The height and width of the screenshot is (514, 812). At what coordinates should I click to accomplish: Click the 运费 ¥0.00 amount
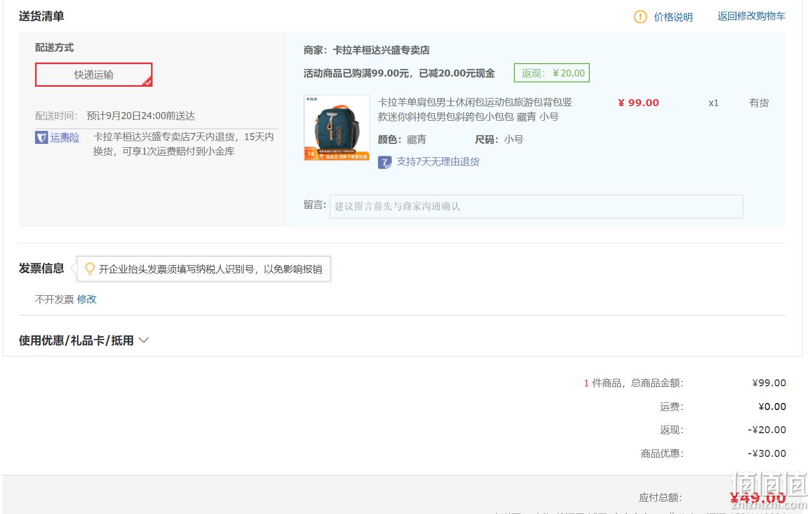click(x=772, y=407)
